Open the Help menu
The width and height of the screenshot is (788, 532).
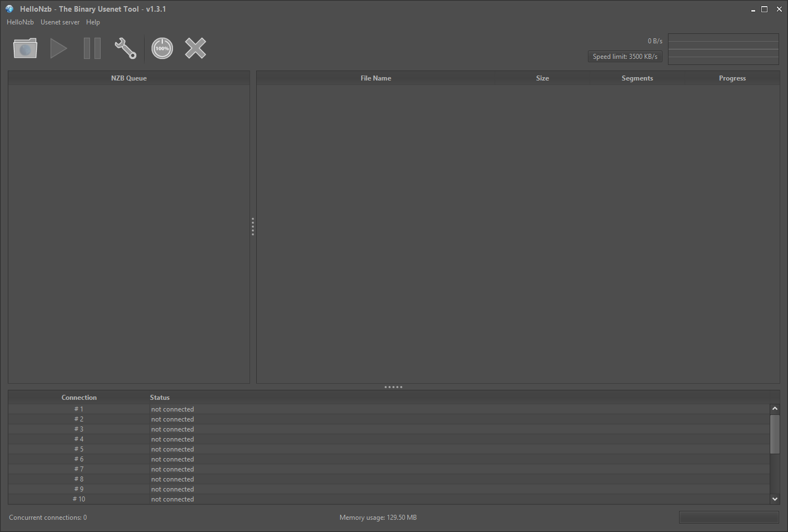click(x=93, y=22)
